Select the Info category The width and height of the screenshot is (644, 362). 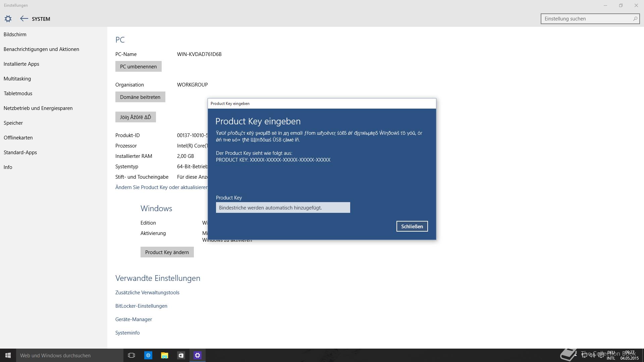8,167
